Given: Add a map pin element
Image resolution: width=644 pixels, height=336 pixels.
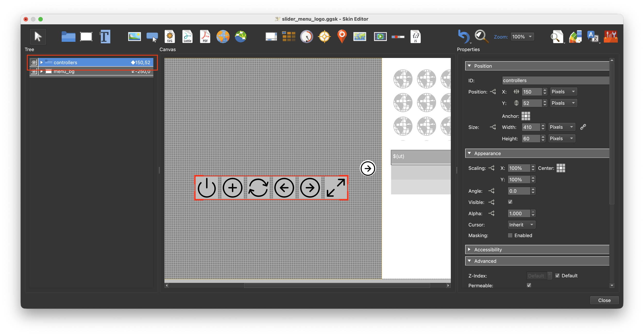Looking at the screenshot, I should click(x=342, y=36).
